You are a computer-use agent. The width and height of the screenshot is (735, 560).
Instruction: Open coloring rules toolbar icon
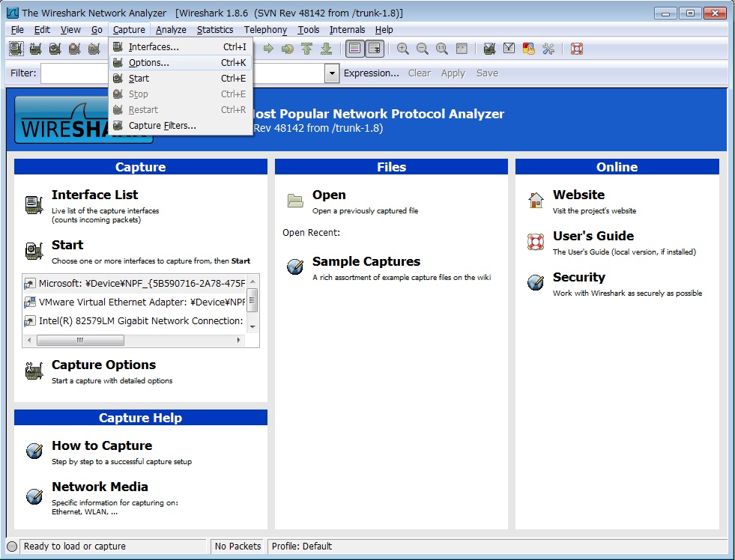[529, 48]
